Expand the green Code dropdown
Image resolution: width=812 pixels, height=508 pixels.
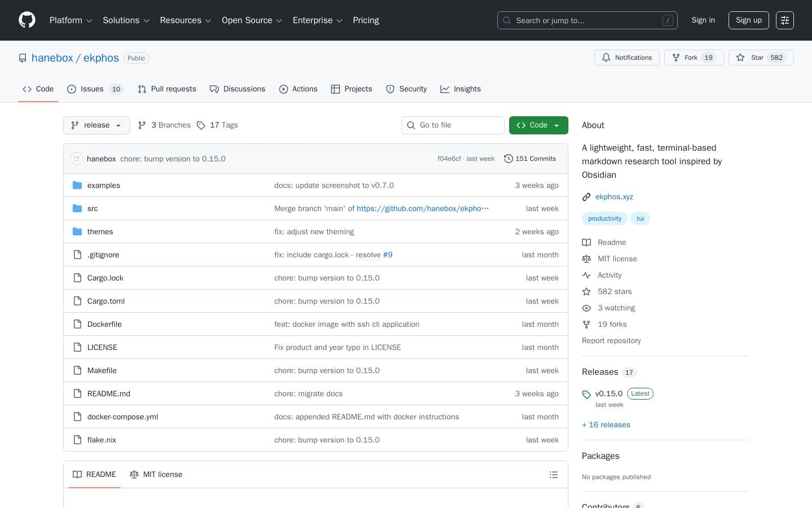(538, 125)
